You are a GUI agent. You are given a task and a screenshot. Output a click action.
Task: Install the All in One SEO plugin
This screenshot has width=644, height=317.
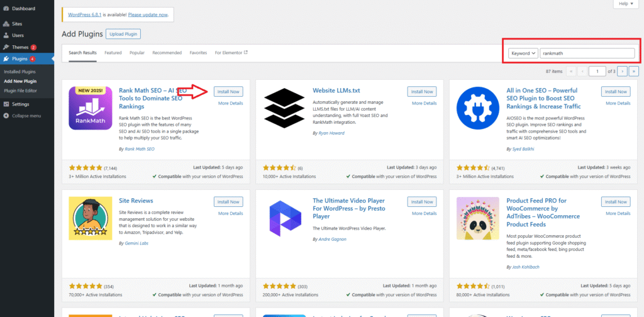point(616,92)
